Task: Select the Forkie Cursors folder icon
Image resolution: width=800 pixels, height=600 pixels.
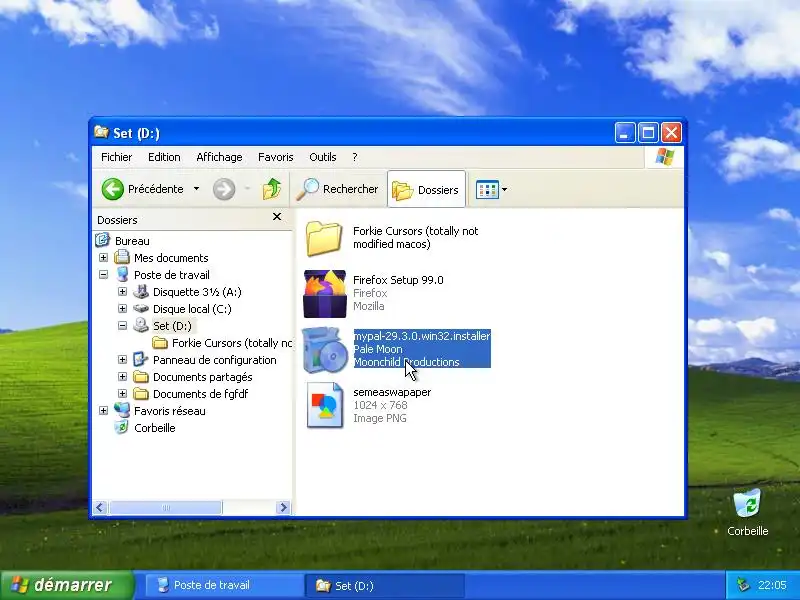Action: [324, 238]
